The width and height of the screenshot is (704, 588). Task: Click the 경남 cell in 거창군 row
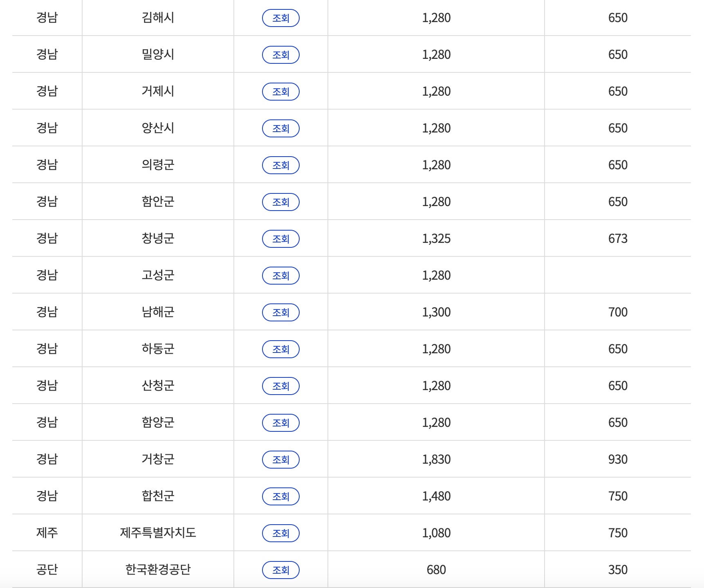pos(47,459)
